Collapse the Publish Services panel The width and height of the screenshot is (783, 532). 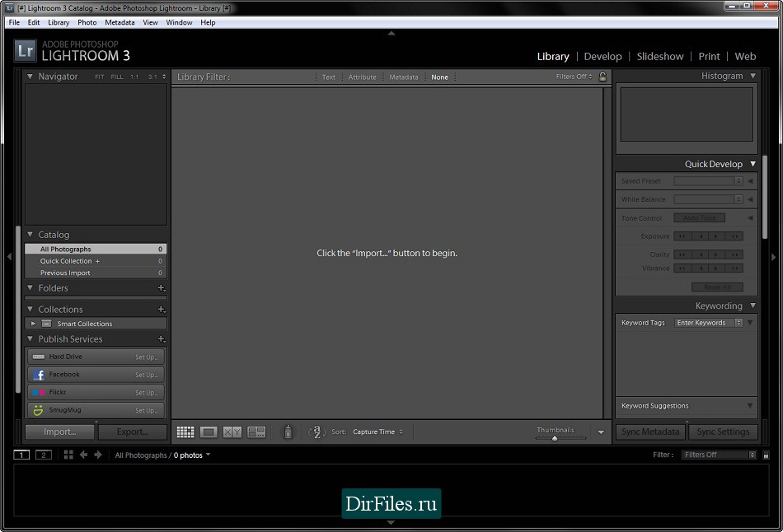tap(30, 338)
